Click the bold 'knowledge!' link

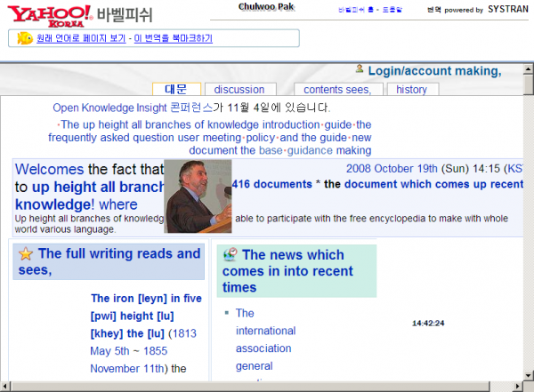54,204
